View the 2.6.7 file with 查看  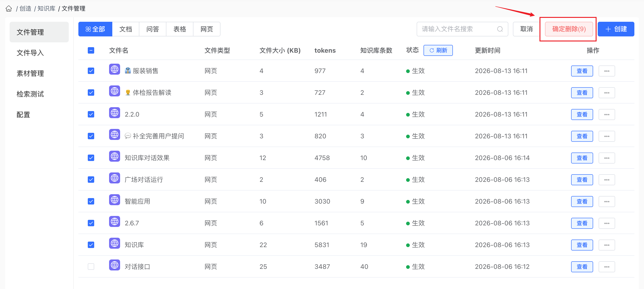tap(582, 223)
